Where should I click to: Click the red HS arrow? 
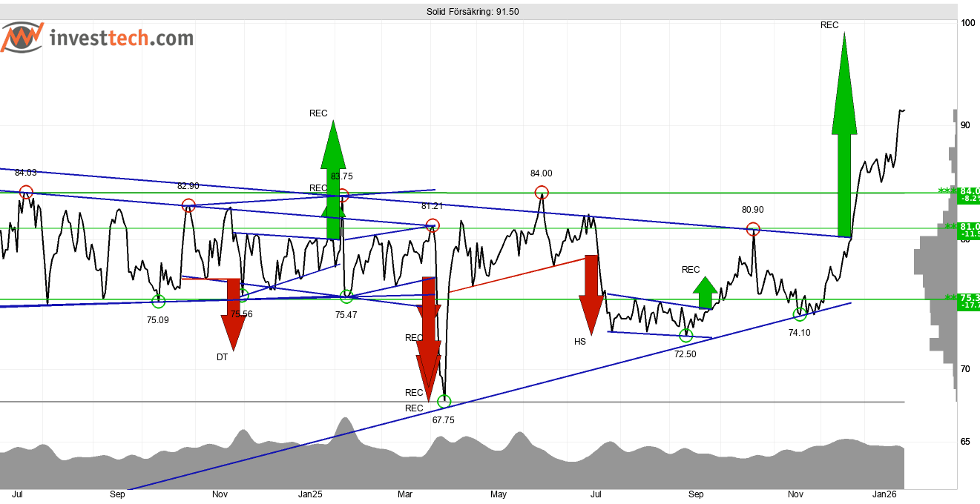point(591,294)
